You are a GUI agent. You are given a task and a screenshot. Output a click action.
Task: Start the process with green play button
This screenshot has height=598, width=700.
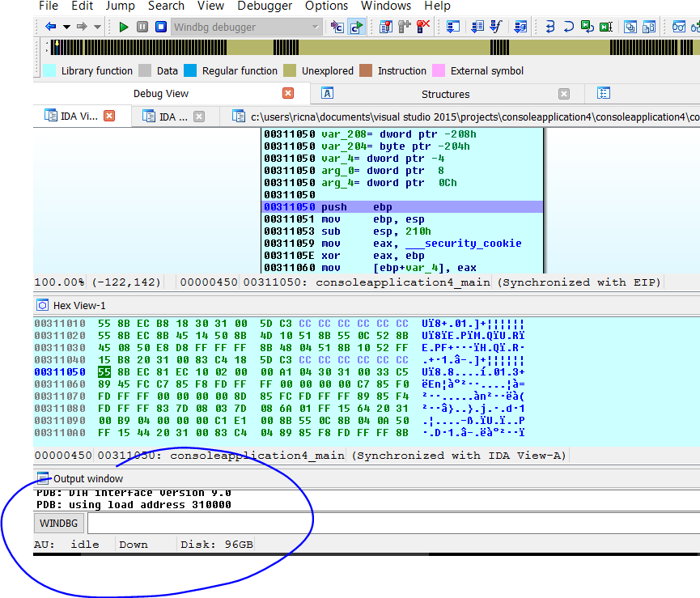click(124, 27)
